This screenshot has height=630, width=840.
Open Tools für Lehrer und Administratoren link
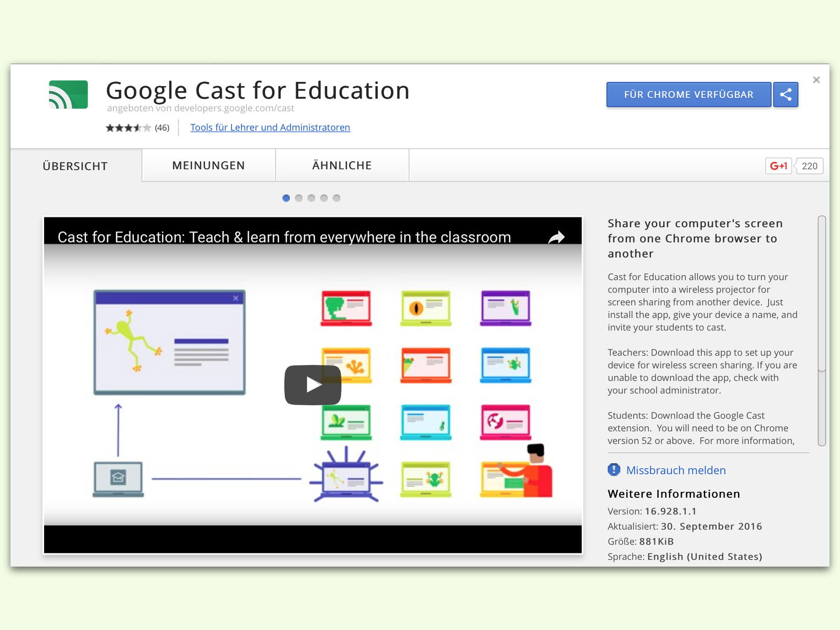click(x=270, y=128)
